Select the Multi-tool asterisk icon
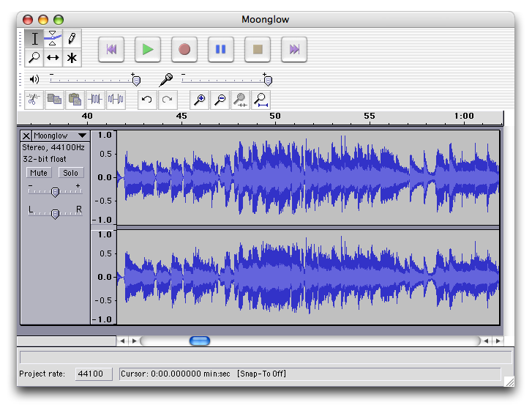The height and width of the screenshot is (408, 532). click(72, 57)
